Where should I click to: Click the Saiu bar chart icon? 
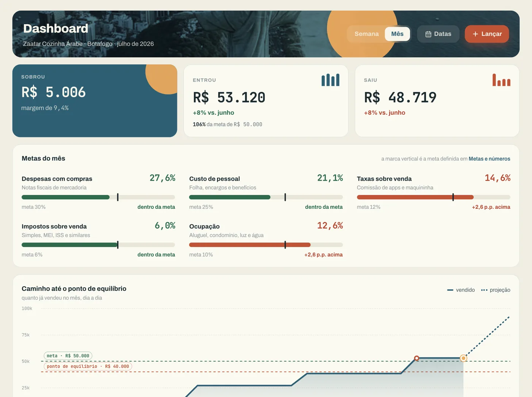point(501,80)
